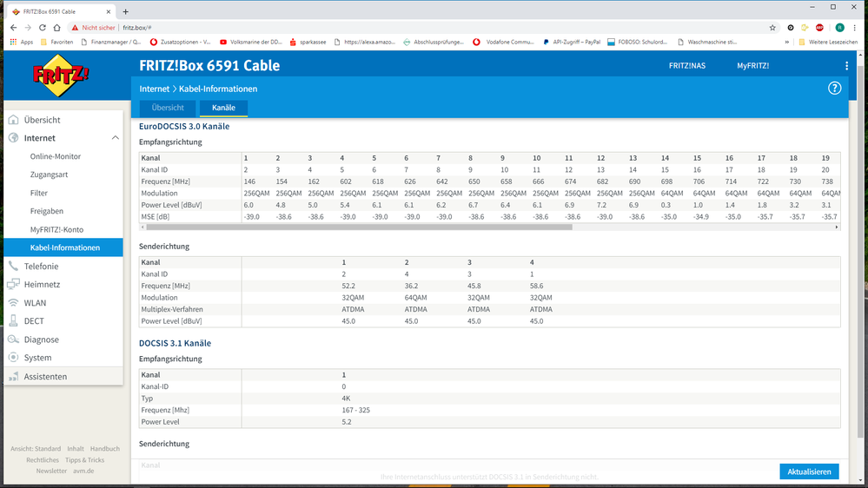Close the FRITZ!Box 6591 Cable tab
Viewport: 868px width, 488px height.
108,11
